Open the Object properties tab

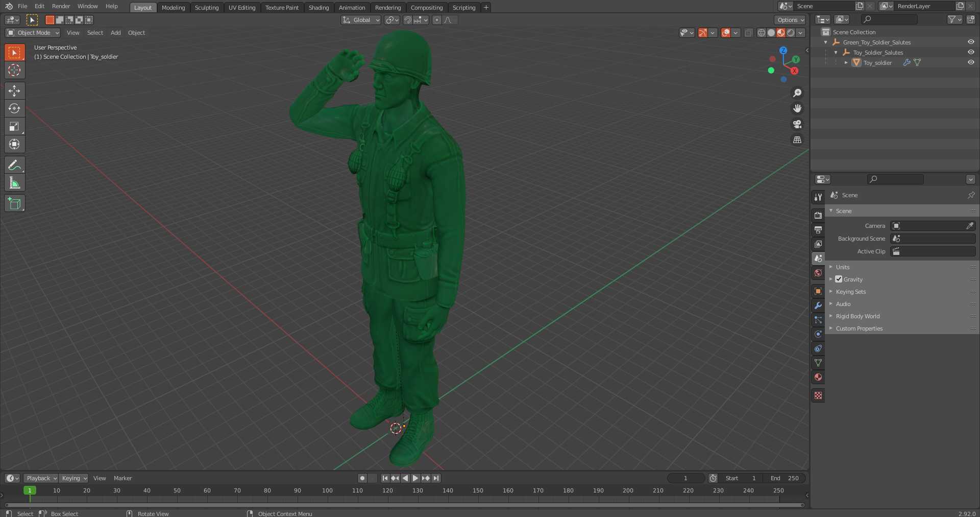click(818, 291)
